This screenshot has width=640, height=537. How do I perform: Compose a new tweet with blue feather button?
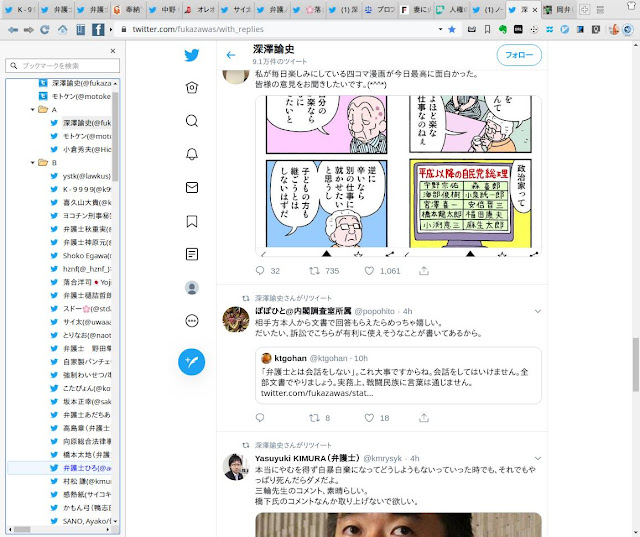click(191, 362)
